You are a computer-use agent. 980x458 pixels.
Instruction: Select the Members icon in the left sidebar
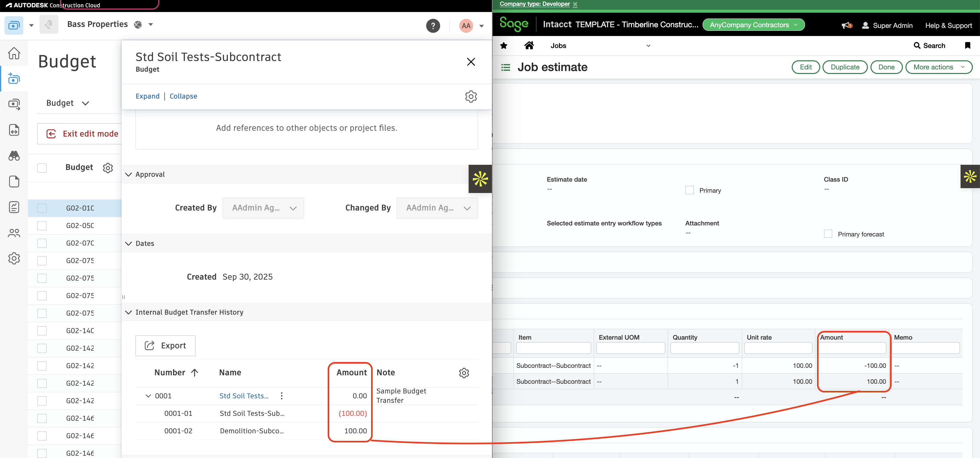14,233
